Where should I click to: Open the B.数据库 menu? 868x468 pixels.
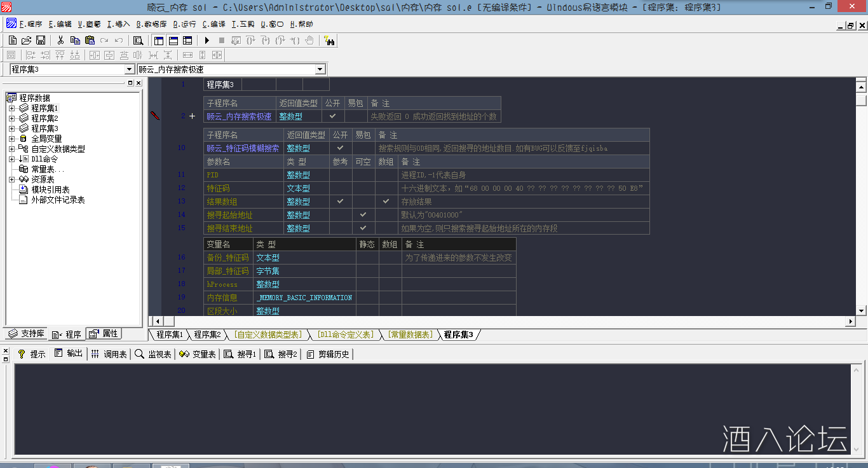[x=151, y=24]
